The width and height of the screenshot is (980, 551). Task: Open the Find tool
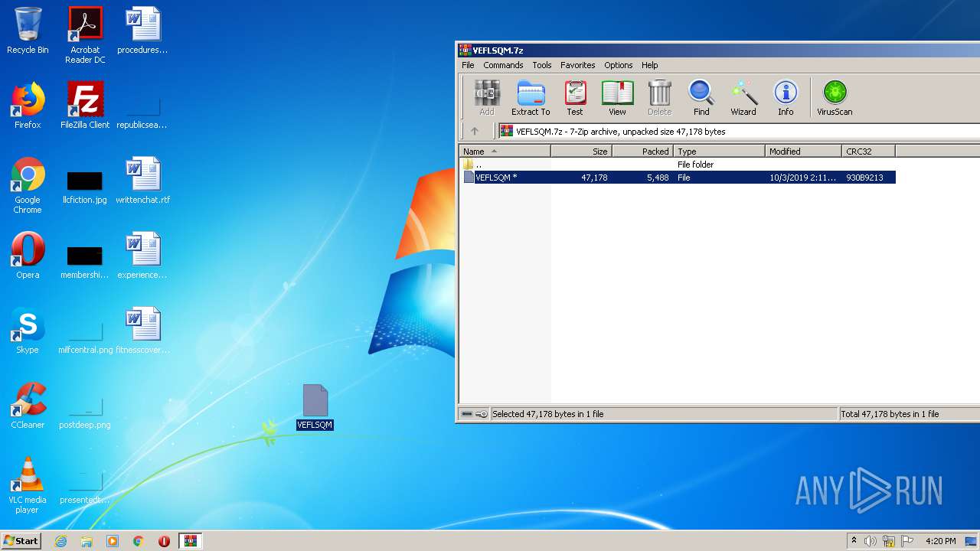[701, 98]
